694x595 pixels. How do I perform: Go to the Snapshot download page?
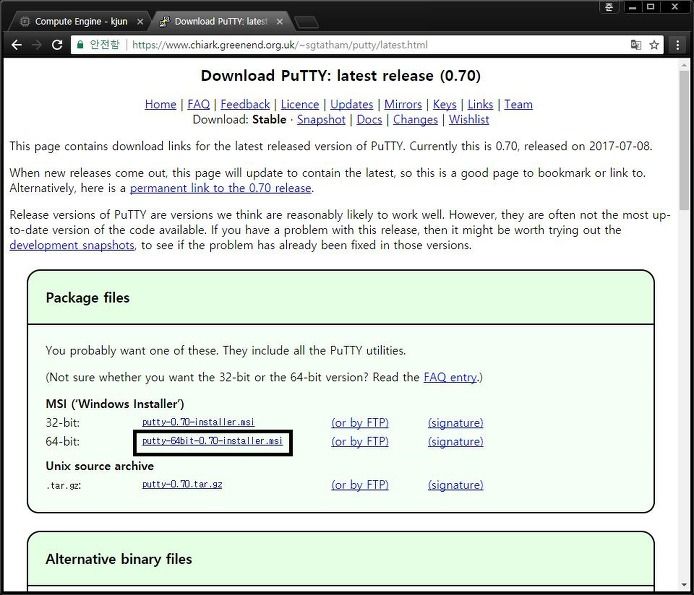pos(321,120)
